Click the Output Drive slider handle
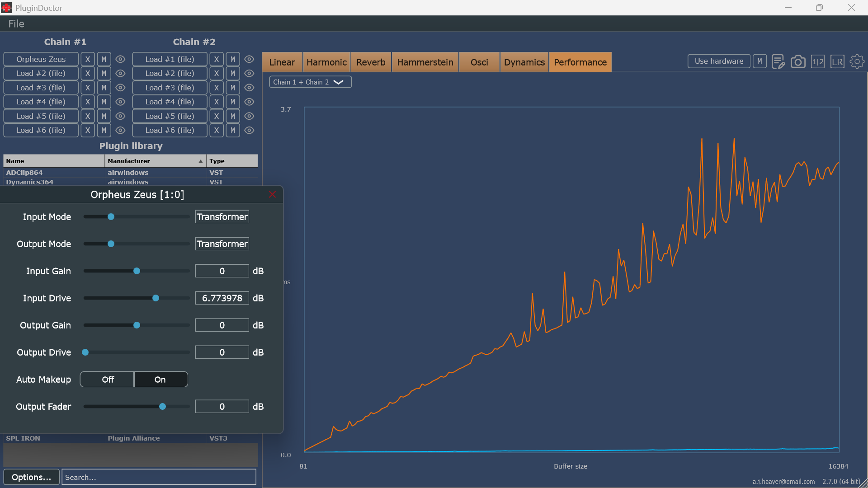 (85, 352)
